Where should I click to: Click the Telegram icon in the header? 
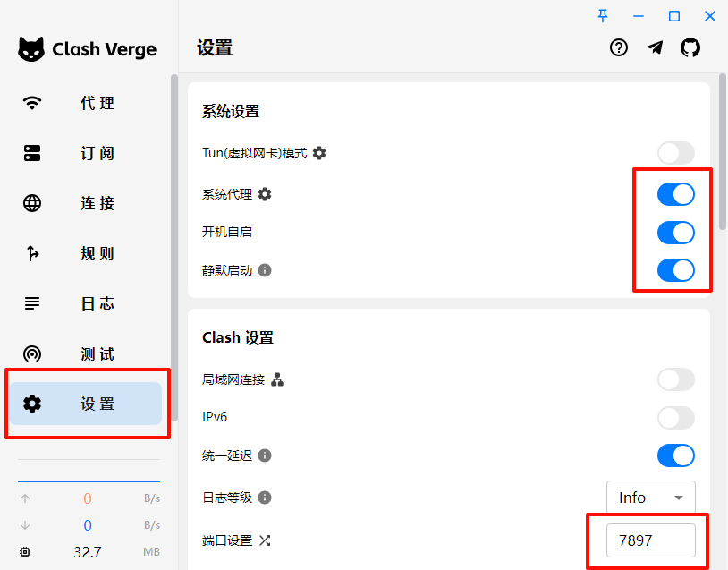click(x=655, y=47)
